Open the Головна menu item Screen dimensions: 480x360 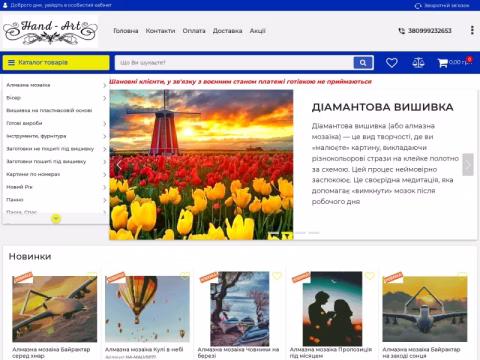pos(126,31)
